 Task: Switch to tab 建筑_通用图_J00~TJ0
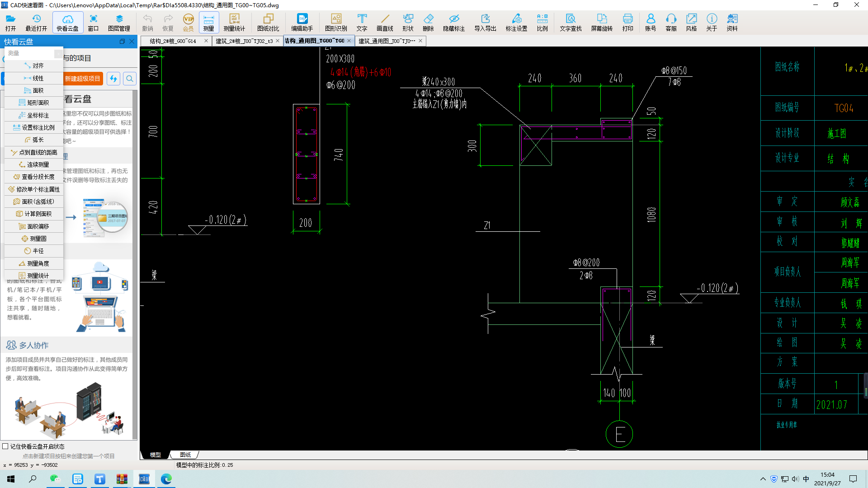click(387, 41)
